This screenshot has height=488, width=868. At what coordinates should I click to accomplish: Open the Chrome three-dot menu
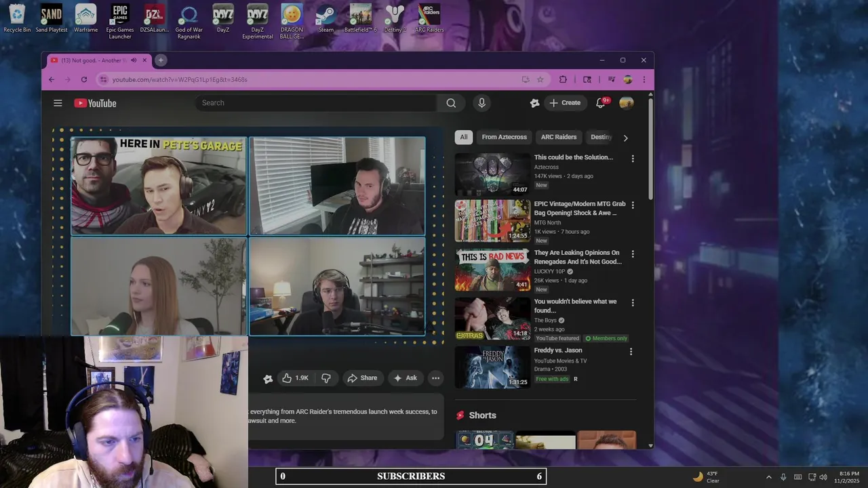pos(644,79)
